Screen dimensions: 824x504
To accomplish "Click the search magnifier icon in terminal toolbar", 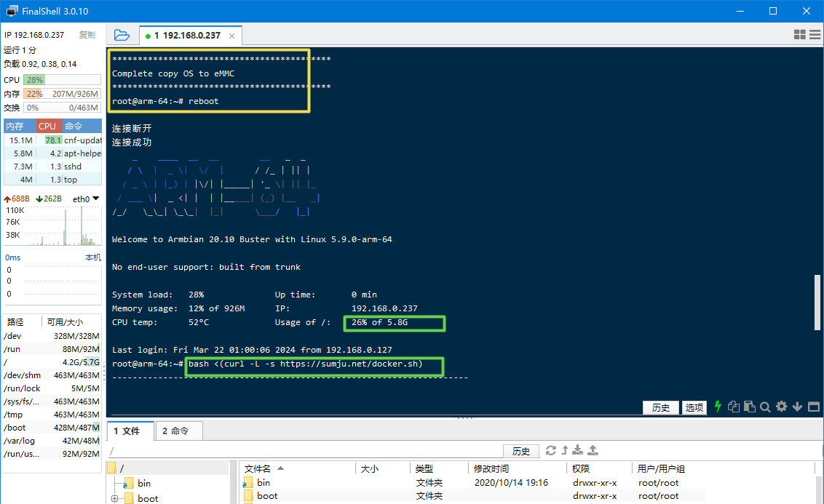I will pos(764,407).
